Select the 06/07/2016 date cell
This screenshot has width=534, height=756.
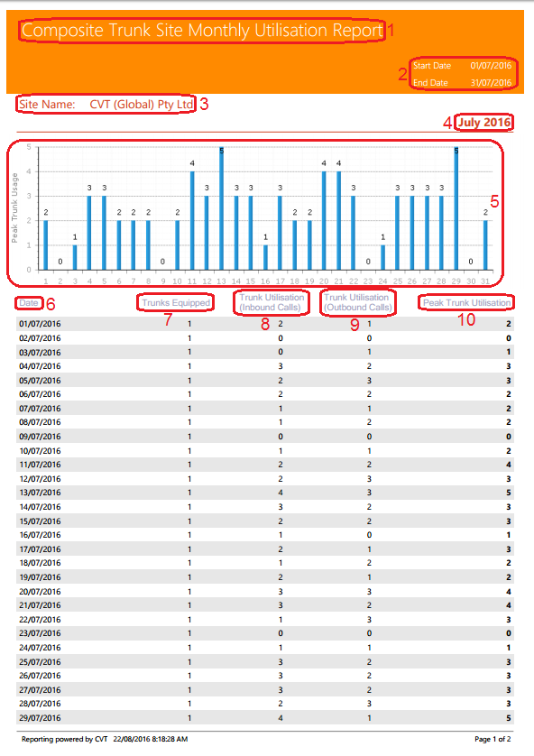tap(40, 394)
